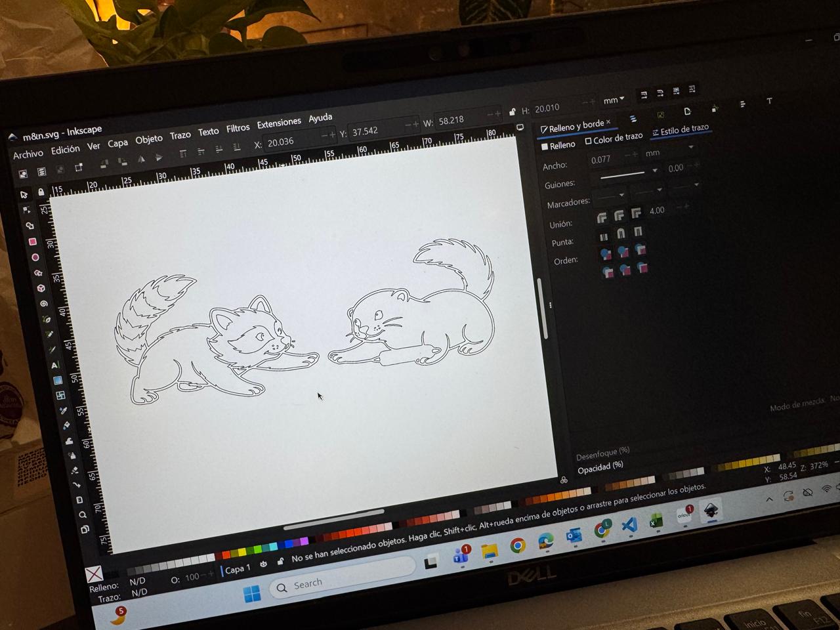Viewport: 840px width, 630px height.
Task: Select the Tweak tool
Action: click(x=69, y=441)
